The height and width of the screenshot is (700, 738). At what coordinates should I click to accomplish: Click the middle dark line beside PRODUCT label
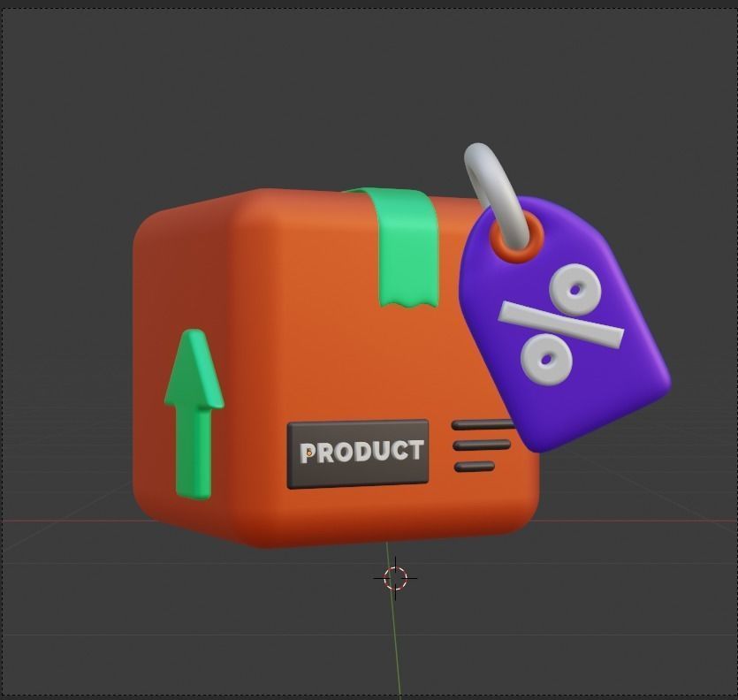click(x=482, y=445)
